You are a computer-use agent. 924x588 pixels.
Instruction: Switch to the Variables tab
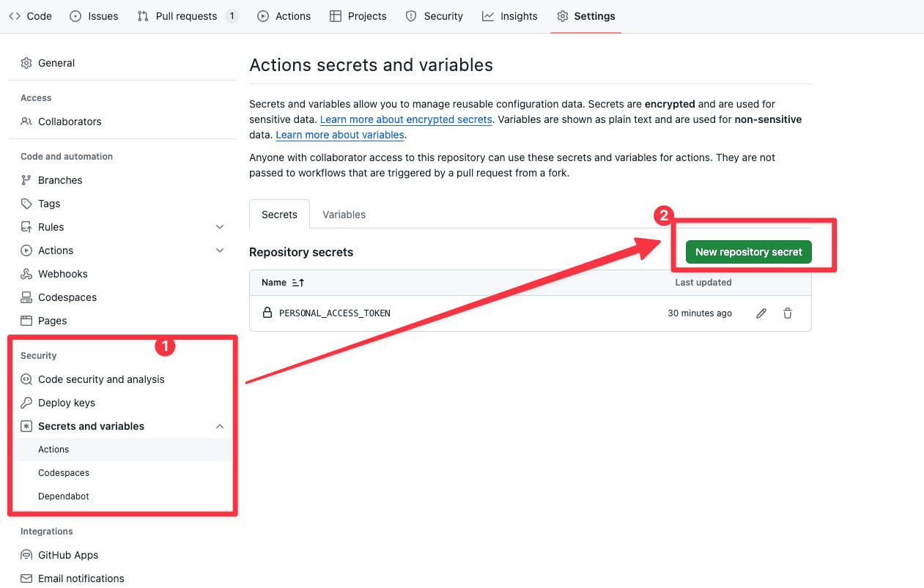pos(344,215)
